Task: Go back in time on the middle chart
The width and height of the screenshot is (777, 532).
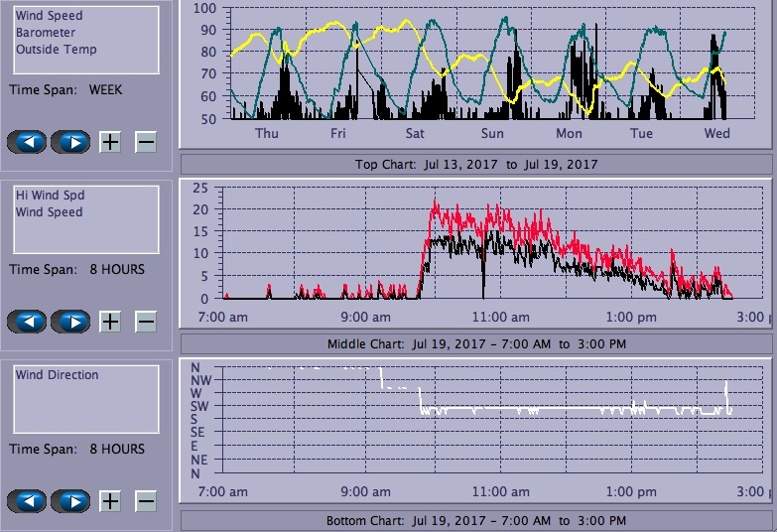Action: (27, 322)
